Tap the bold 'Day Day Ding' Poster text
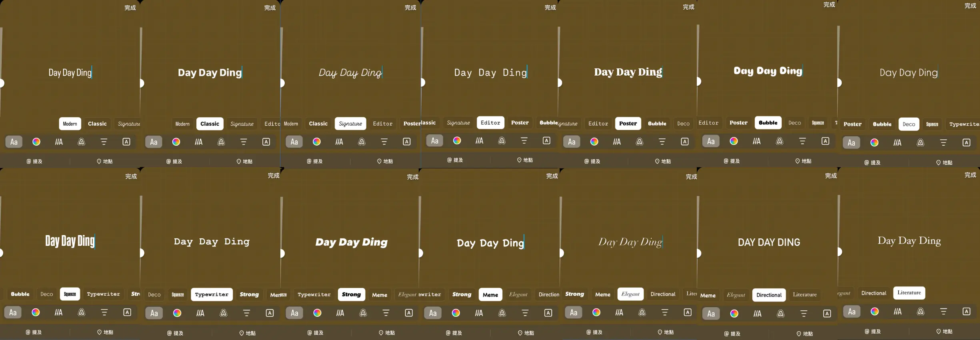Screen dimensions: 980x340 point(628,72)
